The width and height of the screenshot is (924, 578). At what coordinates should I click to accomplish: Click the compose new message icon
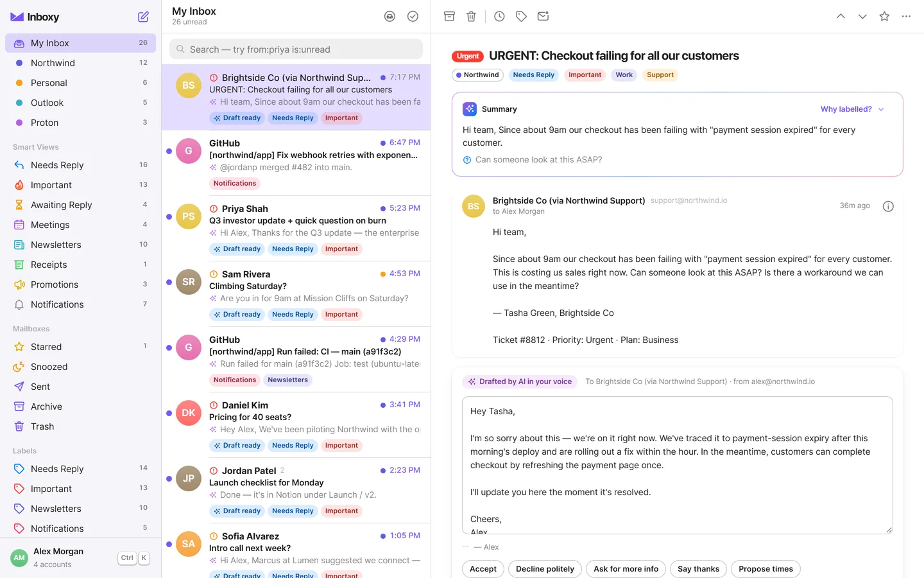[x=143, y=17]
